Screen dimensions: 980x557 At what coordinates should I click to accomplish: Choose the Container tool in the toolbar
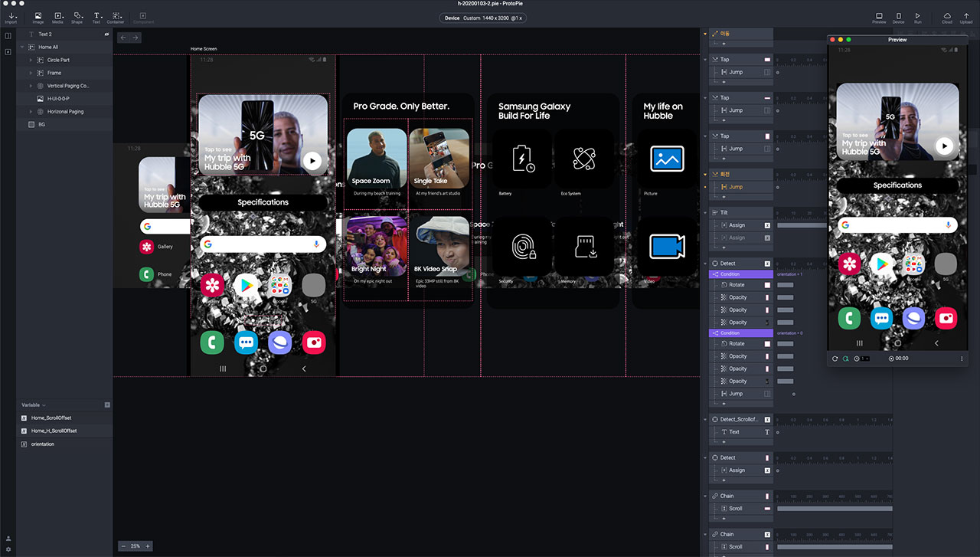point(116,17)
